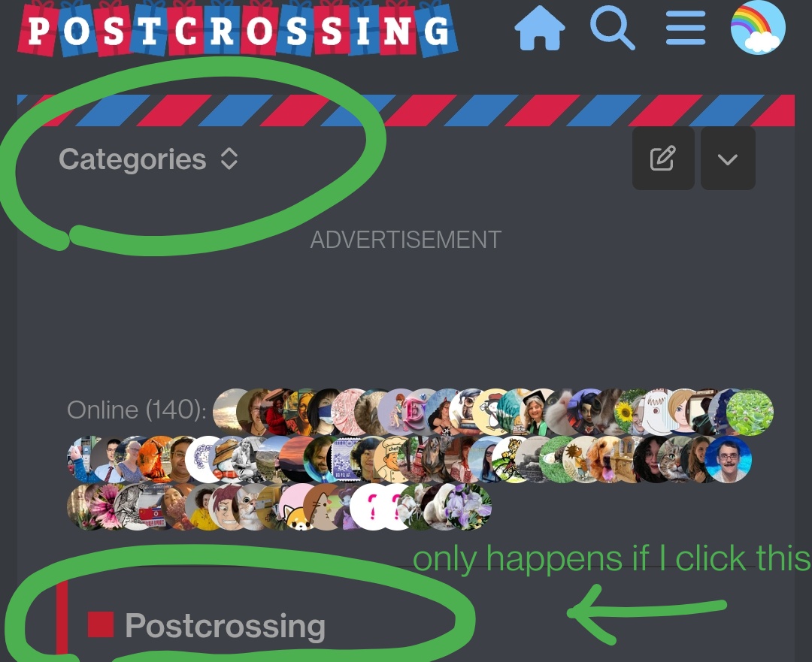Click golden retriever dog avatar
812x662 pixels.
click(x=604, y=460)
